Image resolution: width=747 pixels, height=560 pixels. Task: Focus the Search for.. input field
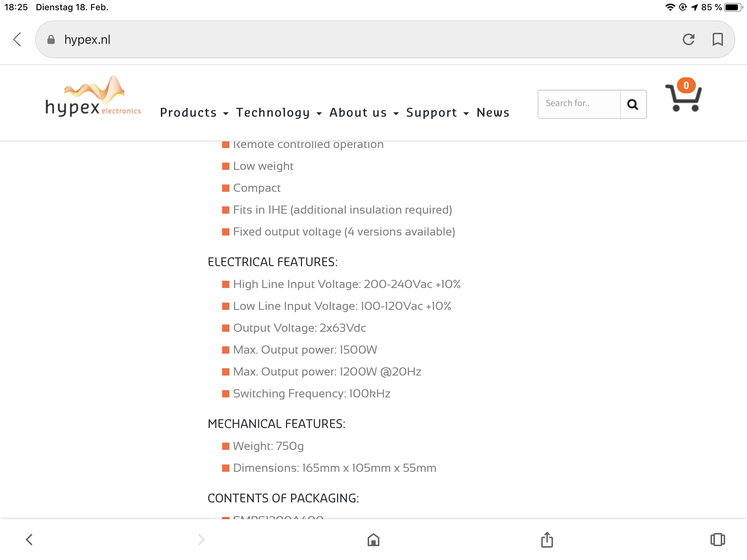coord(579,104)
